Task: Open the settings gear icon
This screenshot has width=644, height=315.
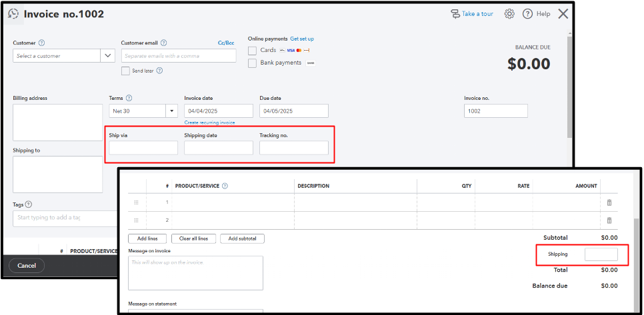Action: 509,14
